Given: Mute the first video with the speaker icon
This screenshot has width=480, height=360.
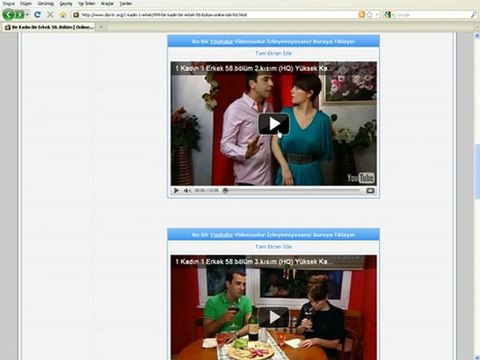Looking at the screenshot, I should coord(187,191).
